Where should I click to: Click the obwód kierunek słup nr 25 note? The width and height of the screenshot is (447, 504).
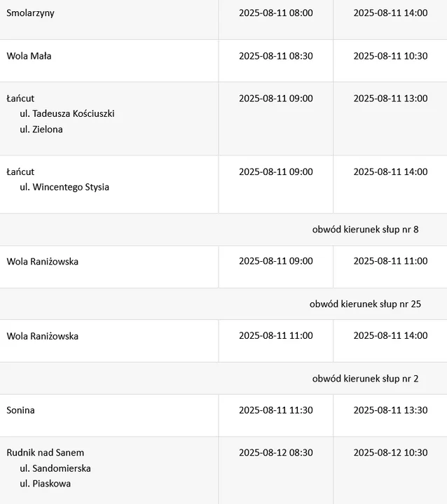pyautogui.click(x=365, y=304)
